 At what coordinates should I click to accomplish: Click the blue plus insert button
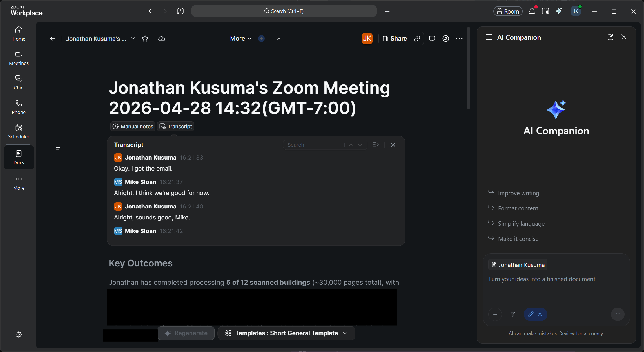[x=261, y=39]
